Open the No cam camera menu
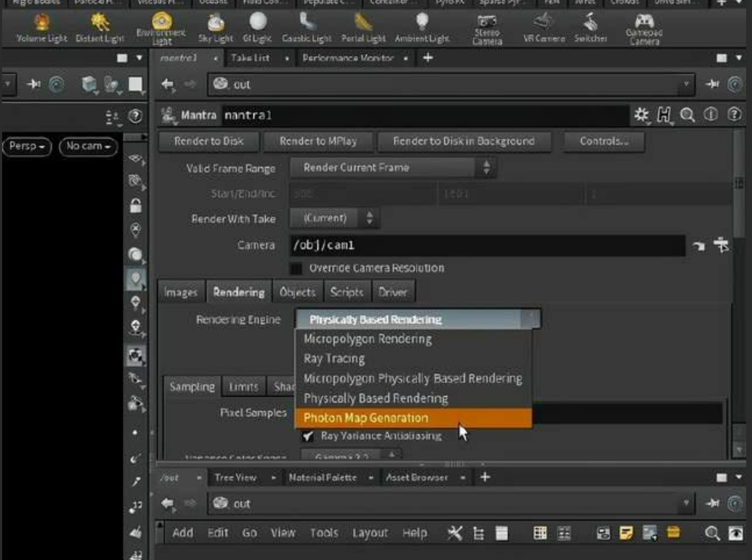Image resolution: width=752 pixels, height=560 pixels. click(88, 146)
